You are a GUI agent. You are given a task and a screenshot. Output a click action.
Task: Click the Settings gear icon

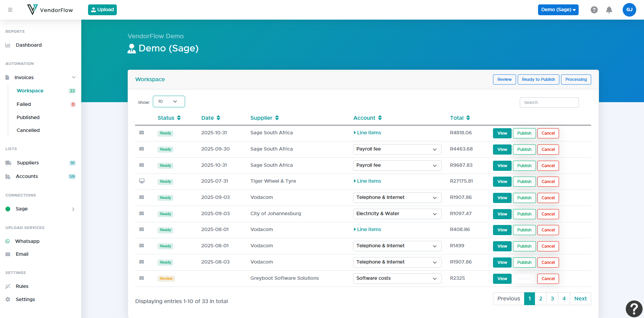[8, 299]
